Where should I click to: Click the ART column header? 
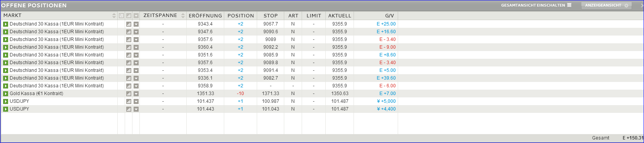293,16
